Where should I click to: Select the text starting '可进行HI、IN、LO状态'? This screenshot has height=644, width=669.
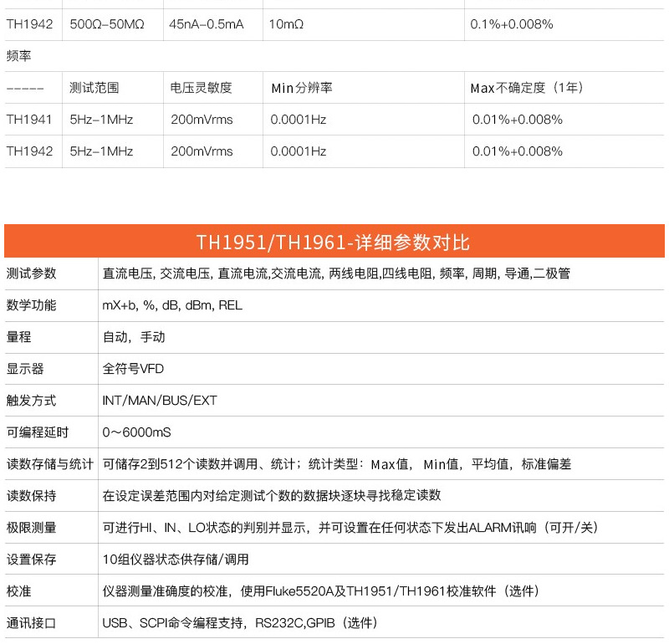click(x=350, y=528)
